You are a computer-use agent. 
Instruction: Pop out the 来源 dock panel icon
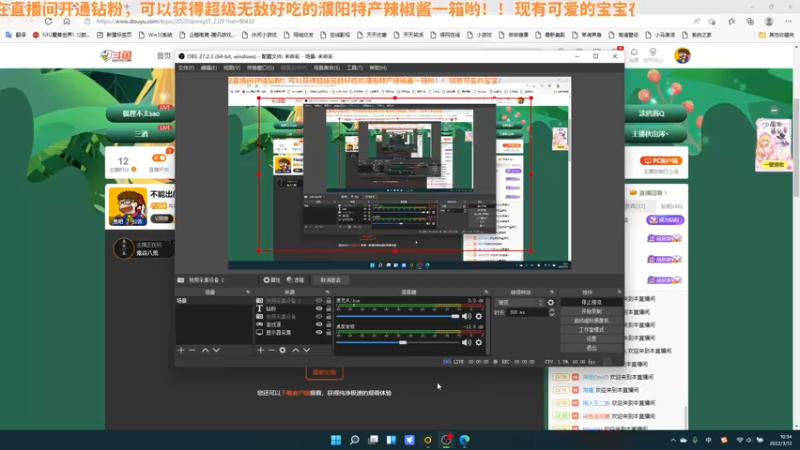click(x=328, y=292)
